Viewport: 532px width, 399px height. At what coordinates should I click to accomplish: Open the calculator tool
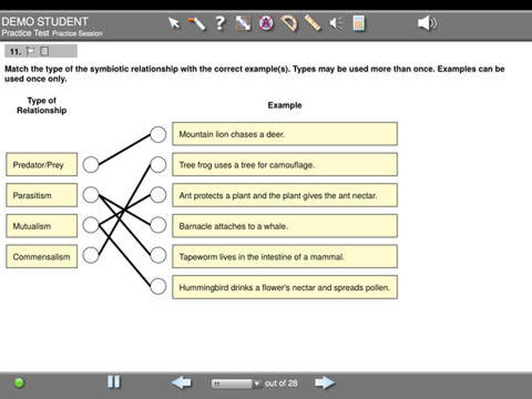[x=359, y=23]
